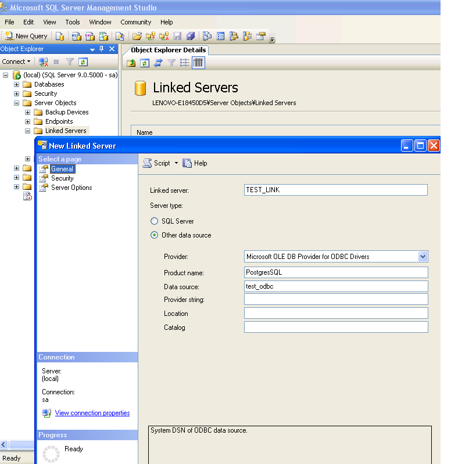Open View connection properties link

tap(92, 413)
